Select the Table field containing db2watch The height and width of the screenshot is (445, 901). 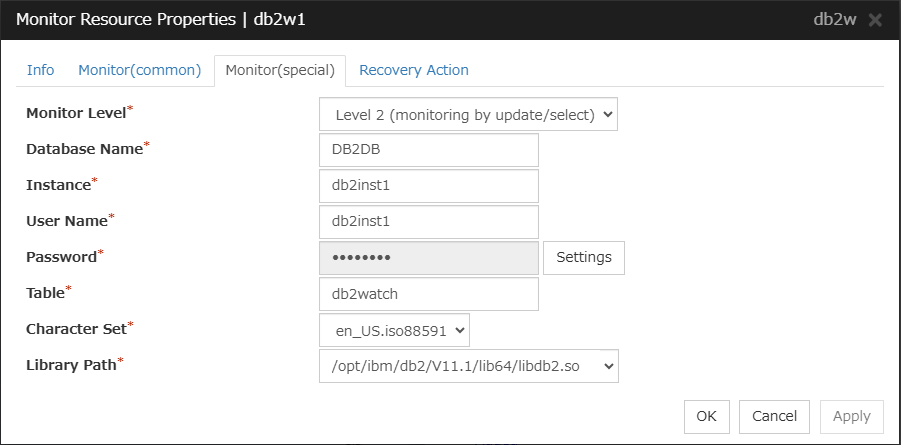point(428,294)
